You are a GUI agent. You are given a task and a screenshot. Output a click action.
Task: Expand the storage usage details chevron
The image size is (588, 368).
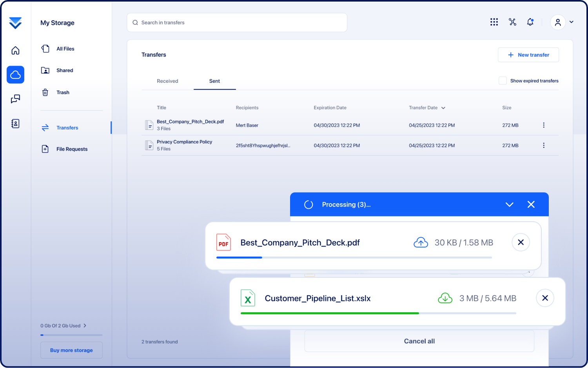click(x=85, y=326)
